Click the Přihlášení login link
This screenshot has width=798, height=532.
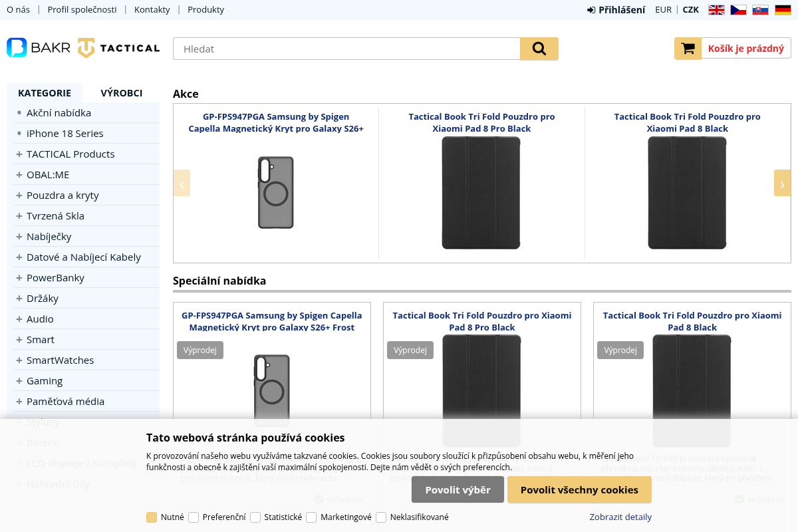point(616,10)
